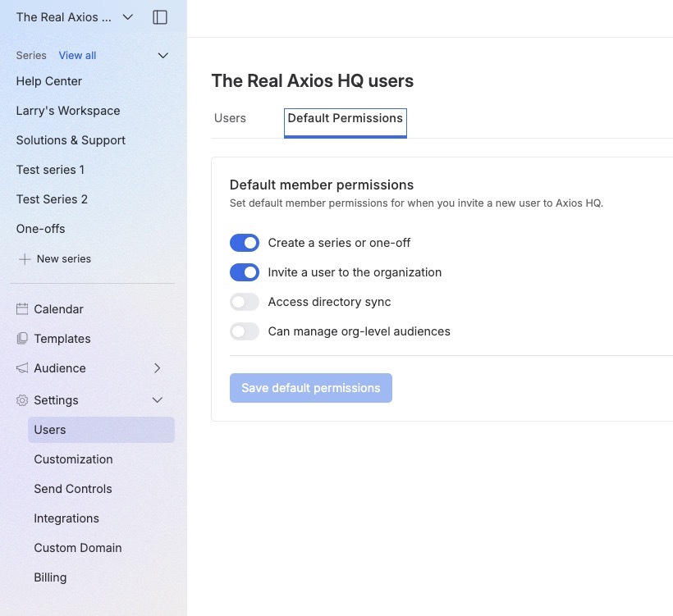673x616 pixels.
Task: Open Custom Domain settings
Action: [x=78, y=548]
